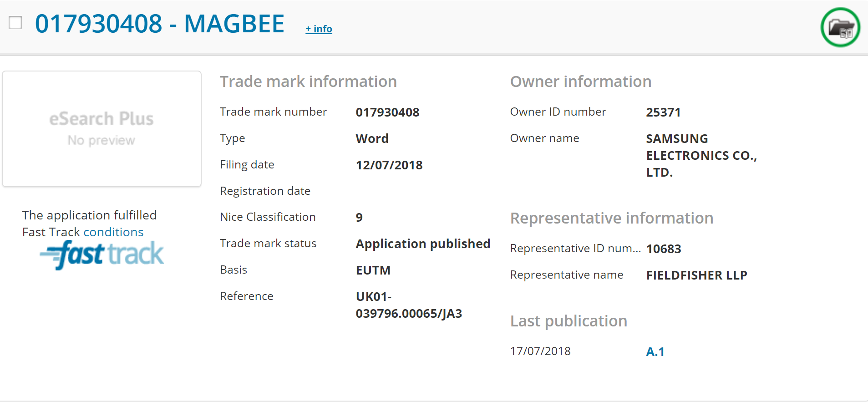Click the trade mark number value 017930408
This screenshot has width=868, height=402.
(x=387, y=112)
